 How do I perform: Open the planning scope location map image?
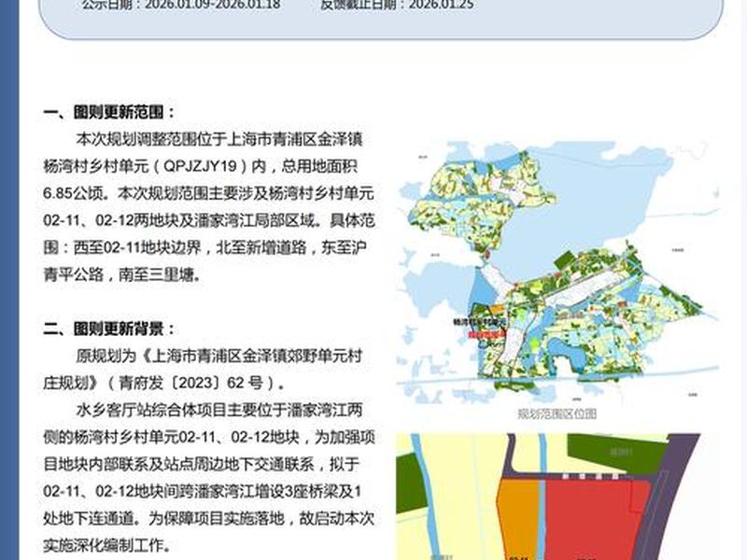coord(557,272)
